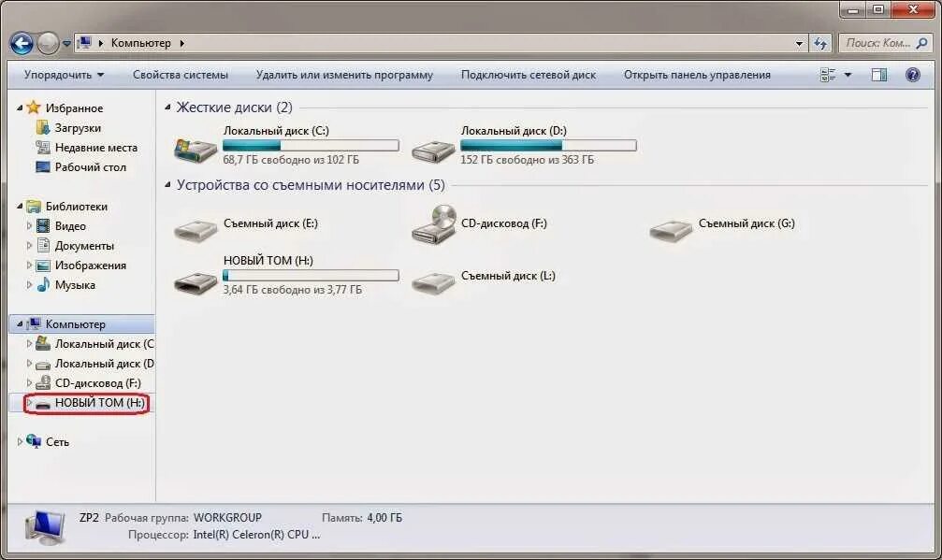Click the text 68,7 ГБ свободно из 102 ГБ
The width and height of the screenshot is (942, 560).
pyautogui.click(x=291, y=160)
